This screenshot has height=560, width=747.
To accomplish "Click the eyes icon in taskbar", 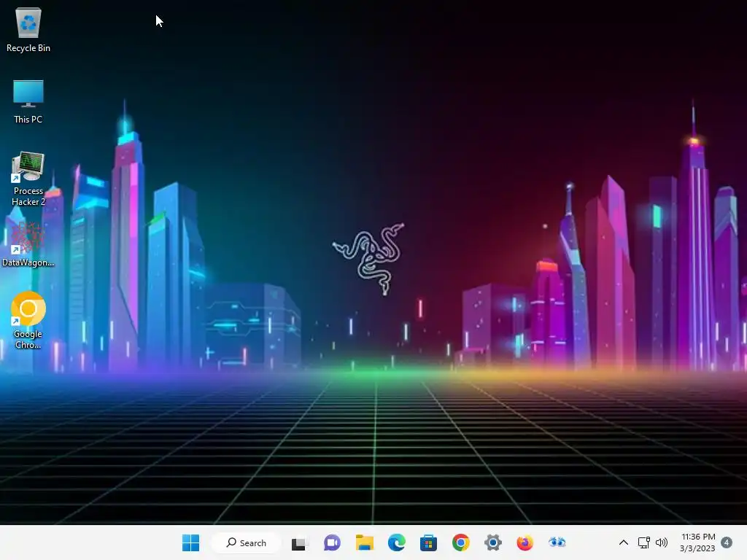I will (557, 542).
